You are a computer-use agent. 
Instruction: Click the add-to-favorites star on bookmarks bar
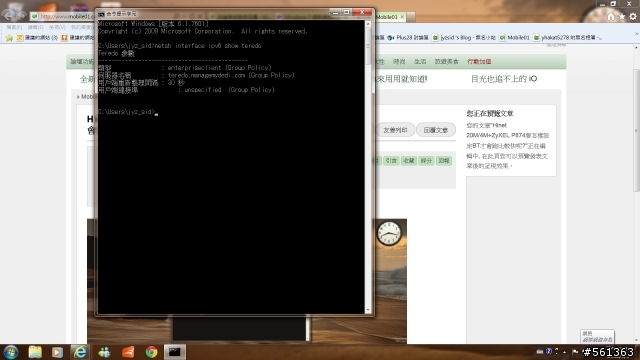(9, 38)
